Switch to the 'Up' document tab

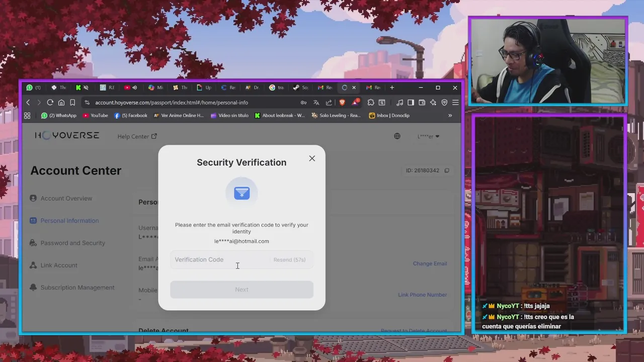coord(204,87)
